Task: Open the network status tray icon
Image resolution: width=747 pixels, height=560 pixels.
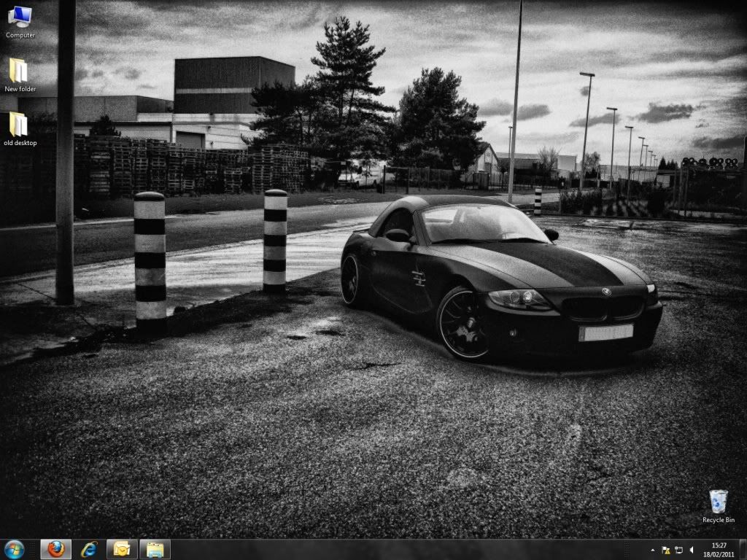Action: click(679, 551)
